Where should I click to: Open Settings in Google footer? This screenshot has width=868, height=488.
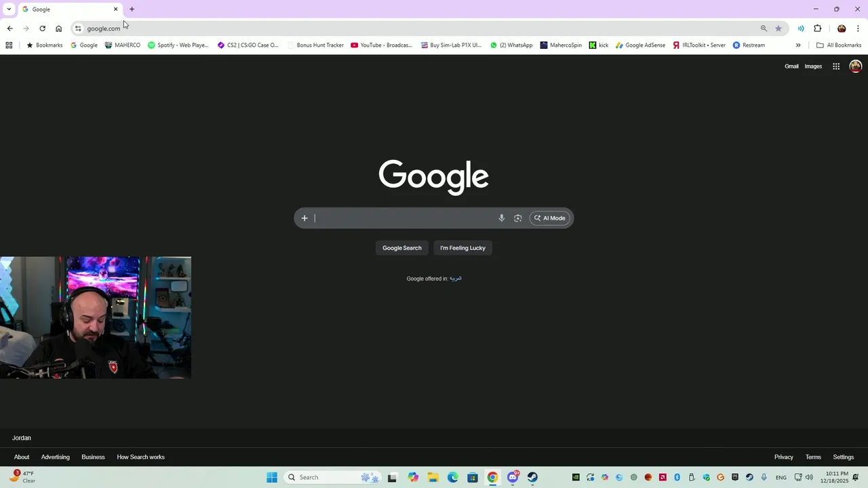843,457
